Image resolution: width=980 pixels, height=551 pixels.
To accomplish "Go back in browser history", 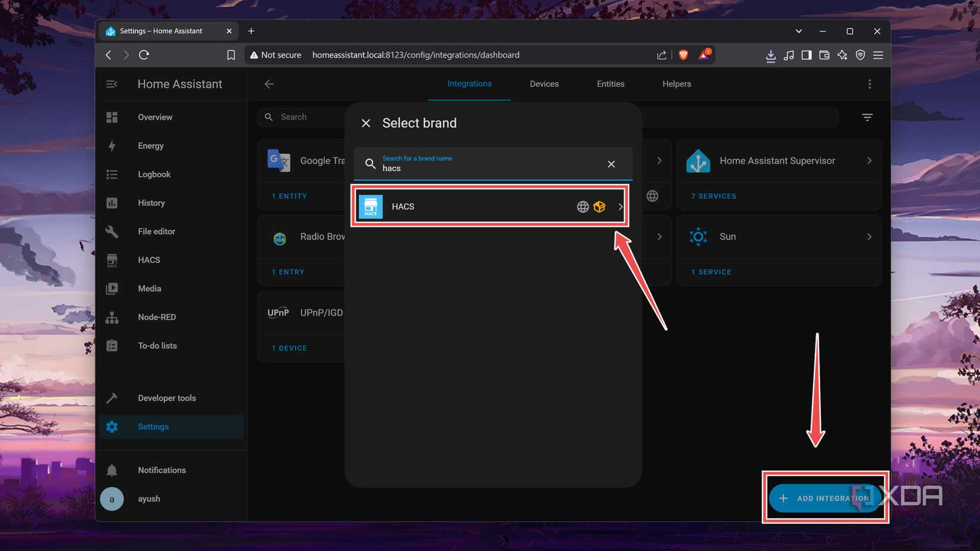I will tap(109, 55).
